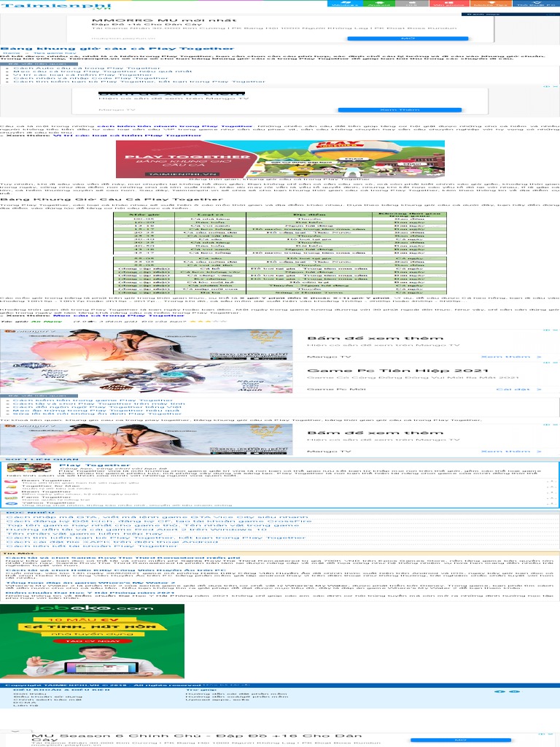The height and width of the screenshot is (747, 560).
Task: Click TẠO CV NGAY button in Joboko ad
Action: (92, 641)
